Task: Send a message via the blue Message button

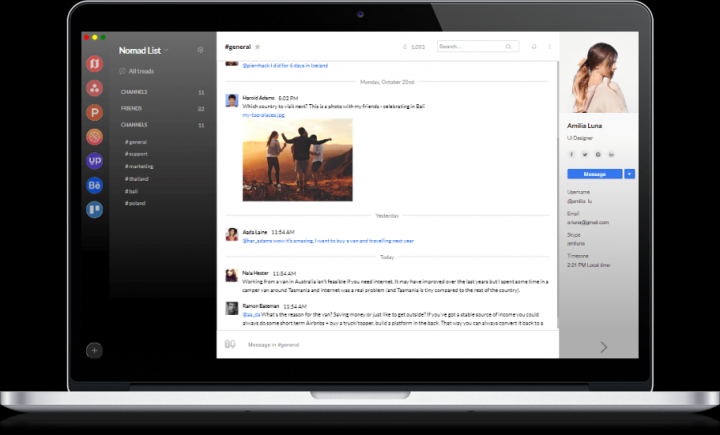Action: [595, 174]
